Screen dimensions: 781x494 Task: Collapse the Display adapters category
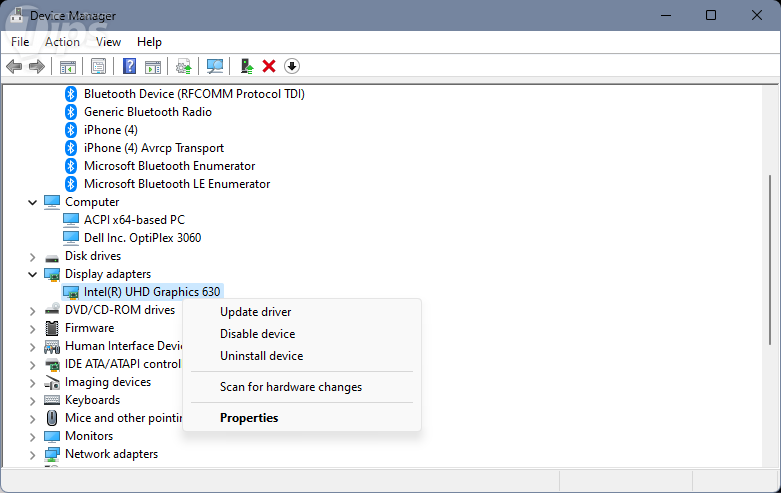tap(32, 274)
